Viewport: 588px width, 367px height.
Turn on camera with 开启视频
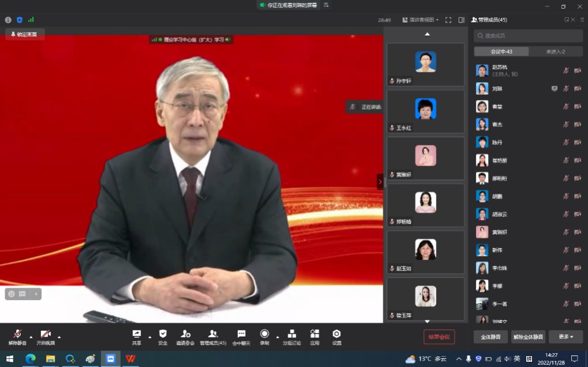[x=46, y=337]
